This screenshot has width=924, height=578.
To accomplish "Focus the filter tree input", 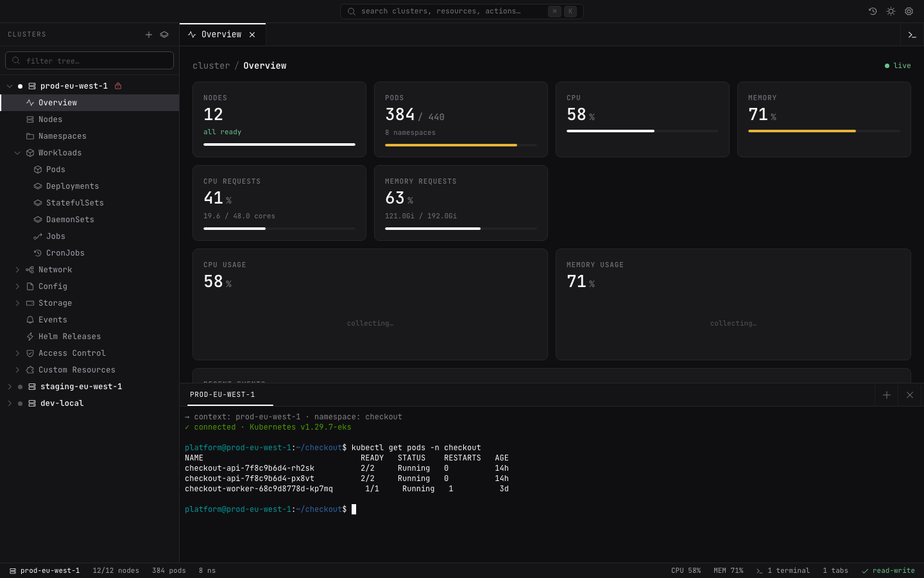I will tap(89, 60).
